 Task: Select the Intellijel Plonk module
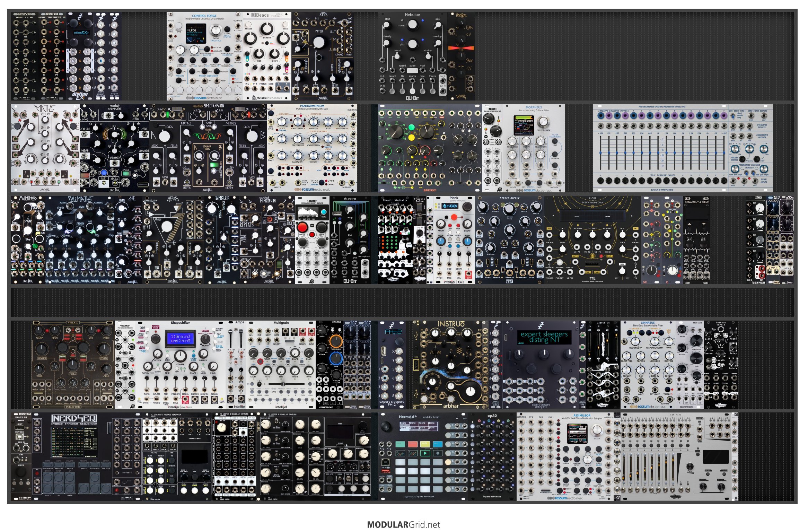454,240
